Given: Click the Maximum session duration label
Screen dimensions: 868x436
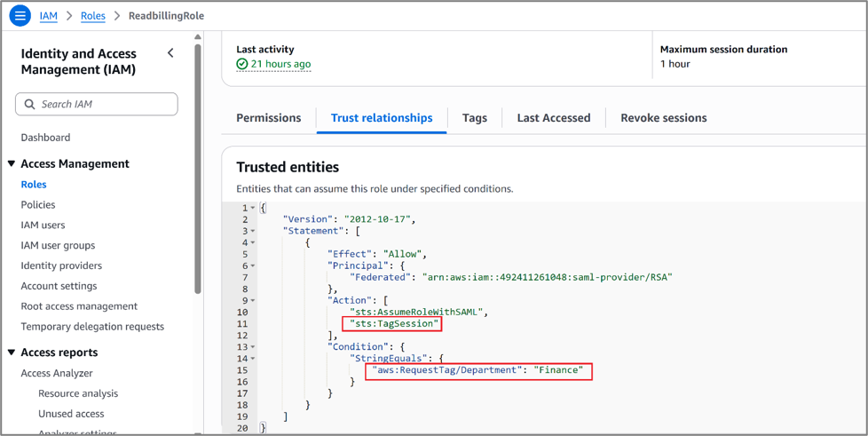Looking at the screenshot, I should 723,50.
